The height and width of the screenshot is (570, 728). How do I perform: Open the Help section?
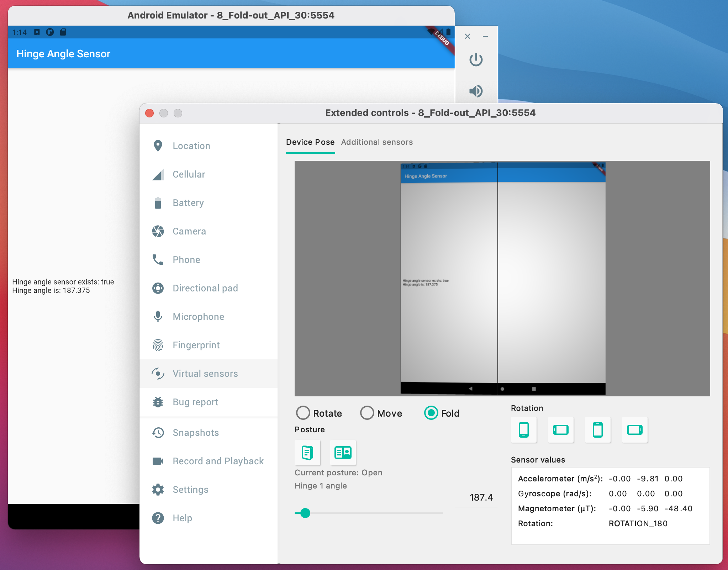182,519
